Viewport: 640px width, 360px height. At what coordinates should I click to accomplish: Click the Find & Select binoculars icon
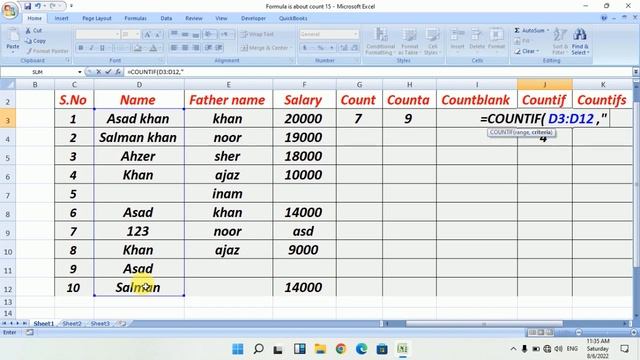tap(580, 34)
